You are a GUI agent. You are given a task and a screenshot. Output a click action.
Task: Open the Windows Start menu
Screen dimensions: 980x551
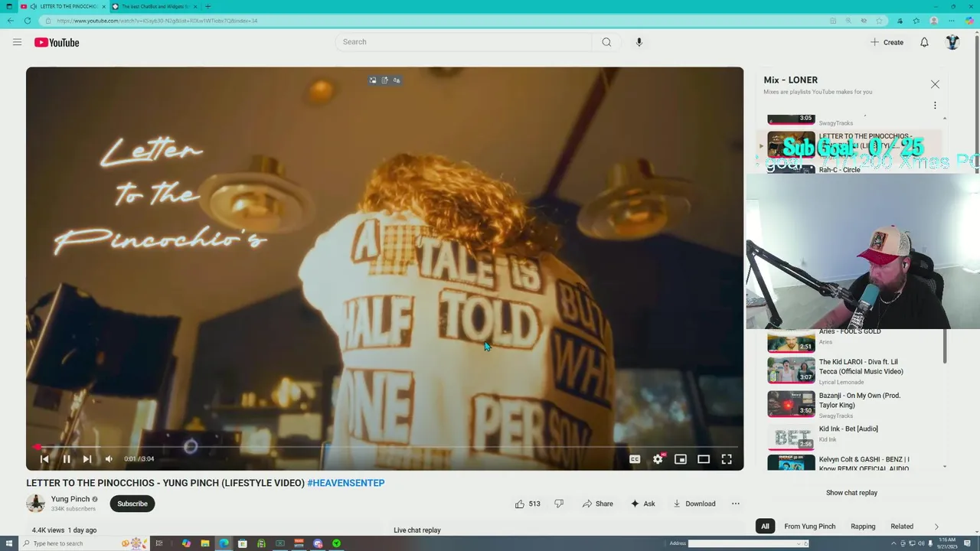[x=9, y=543]
